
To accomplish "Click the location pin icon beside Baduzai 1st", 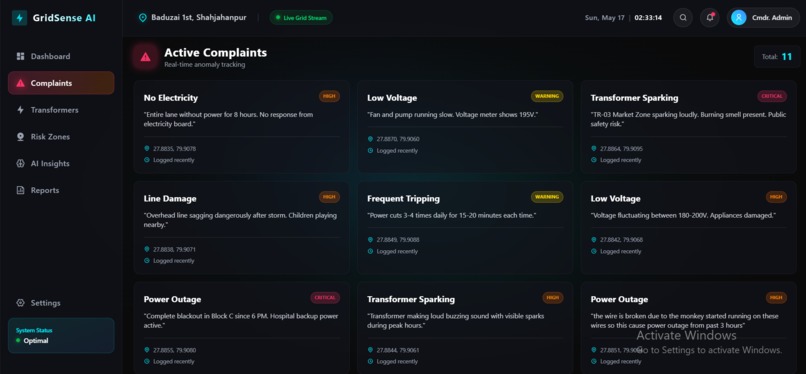I will (x=142, y=18).
